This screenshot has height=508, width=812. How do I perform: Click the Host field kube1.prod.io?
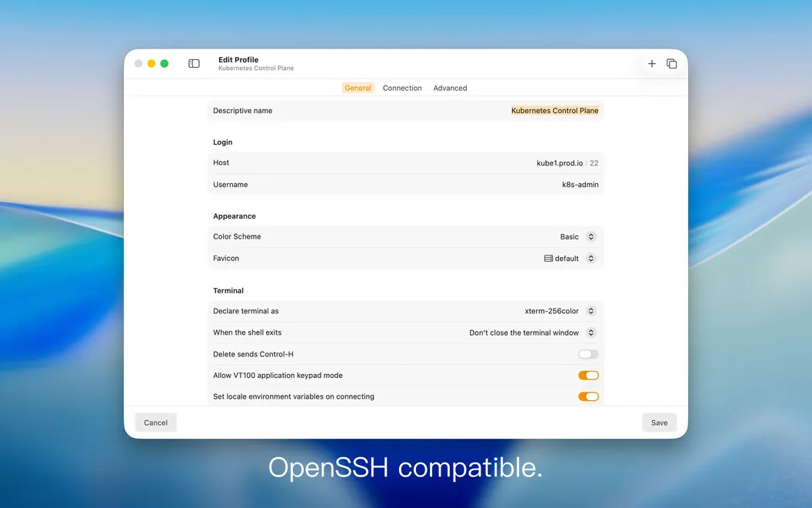[559, 162]
